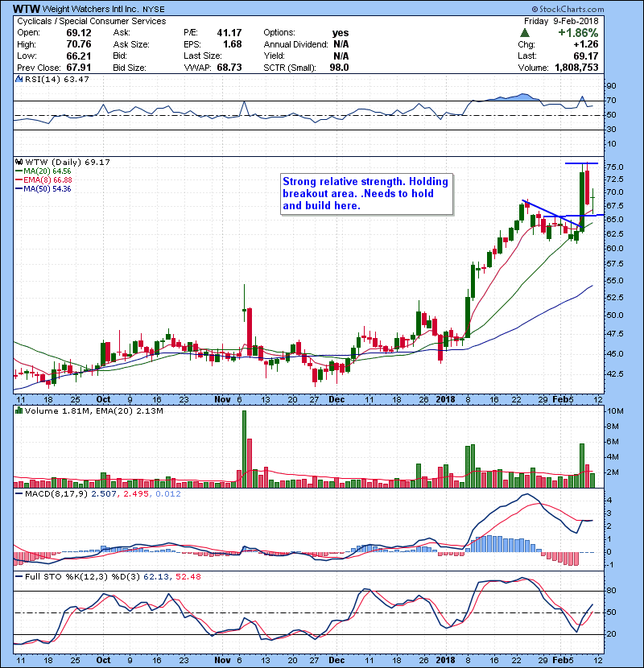Click the StockCharts.com copyright text
The width and height of the screenshot is (644, 668).
pyautogui.click(x=568, y=9)
